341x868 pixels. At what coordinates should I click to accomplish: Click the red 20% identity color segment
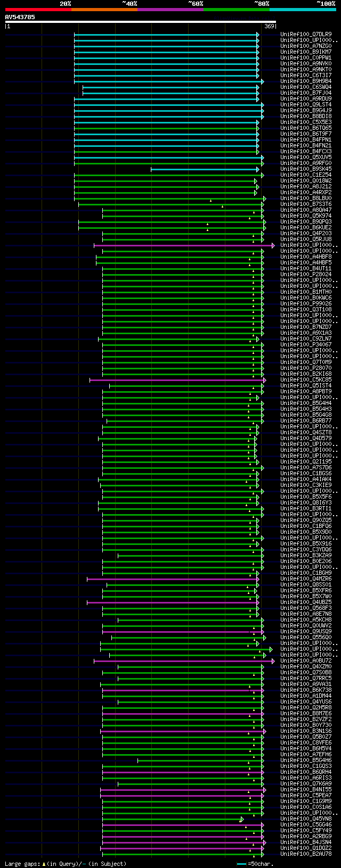[x=38, y=10]
